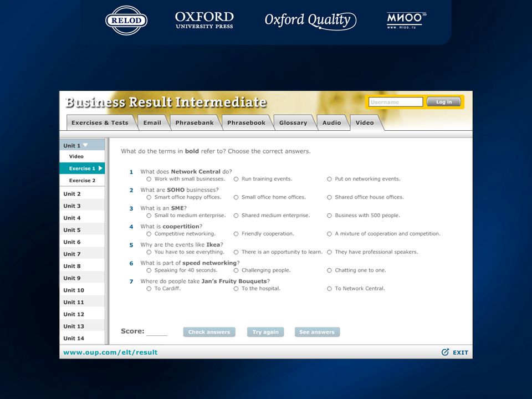Open Video under Unit 1
The height and width of the screenshot is (399, 532).
pos(82,156)
